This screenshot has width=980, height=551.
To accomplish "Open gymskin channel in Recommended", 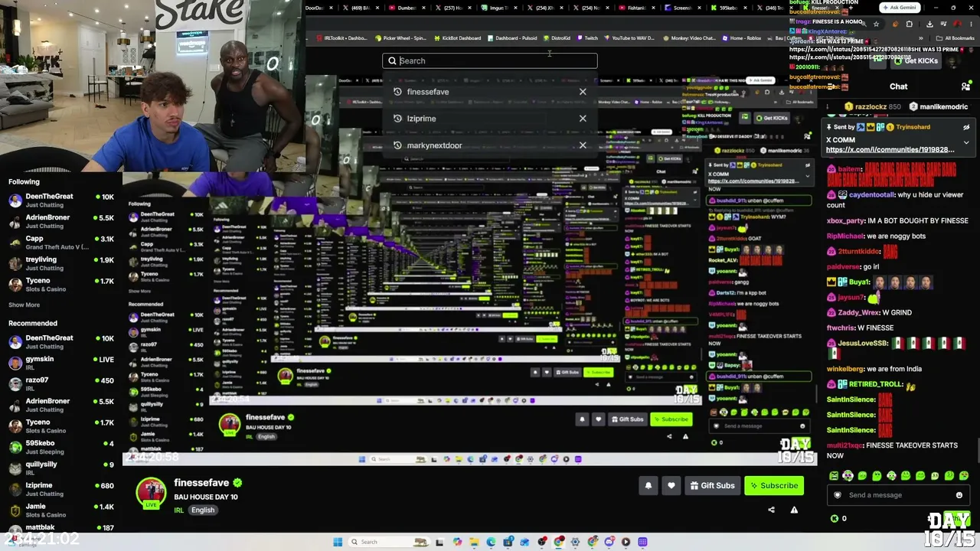I will point(61,363).
